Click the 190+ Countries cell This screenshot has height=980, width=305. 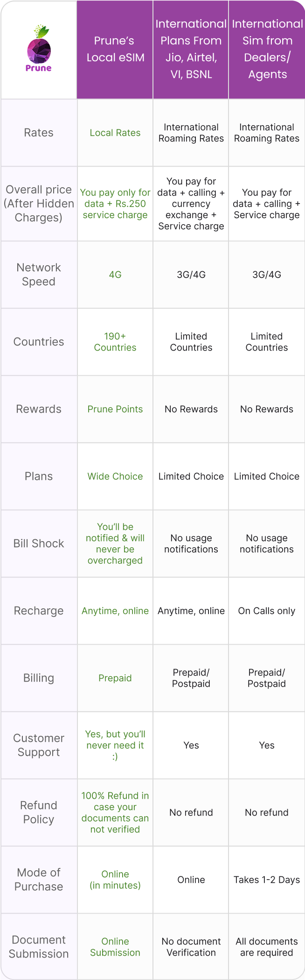115,342
